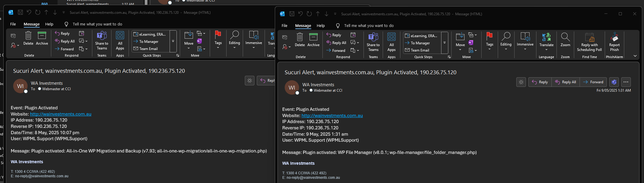This screenshot has width=644, height=183.
Task: Select Message tab in the left window
Action: 32,24
